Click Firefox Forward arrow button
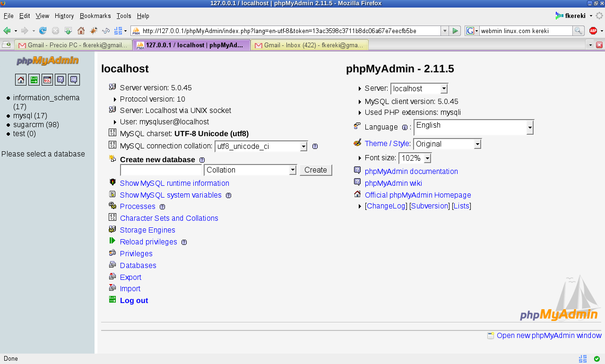Screen dimensions: 605x364 click(25, 31)
